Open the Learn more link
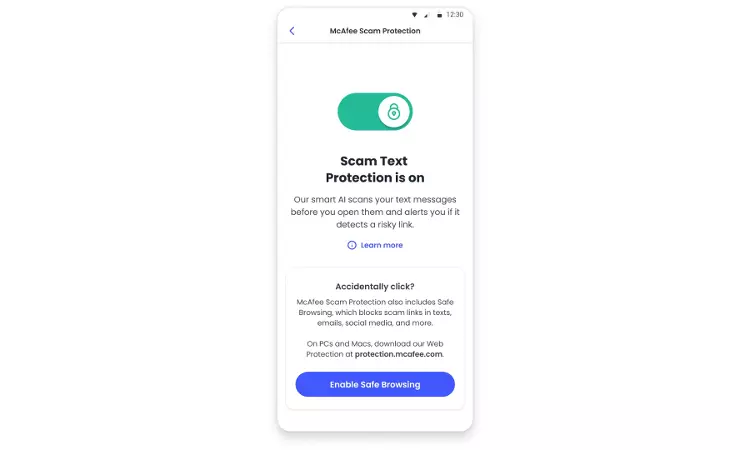Screen dimensions: 750x450 point(382,245)
